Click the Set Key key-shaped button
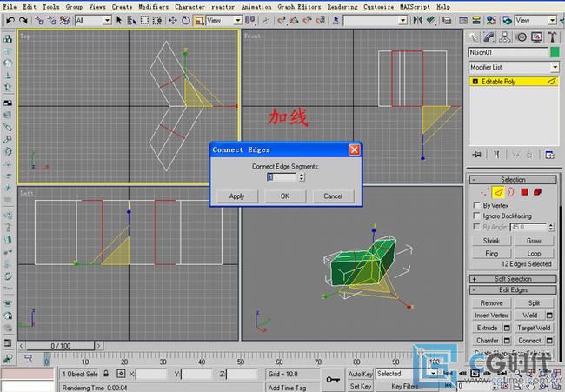 pos(333,379)
